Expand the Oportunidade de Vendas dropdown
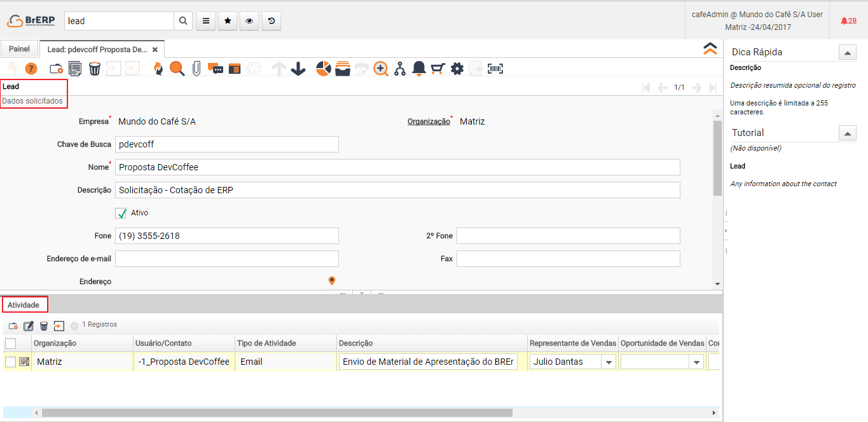The width and height of the screenshot is (868, 422). (x=697, y=362)
